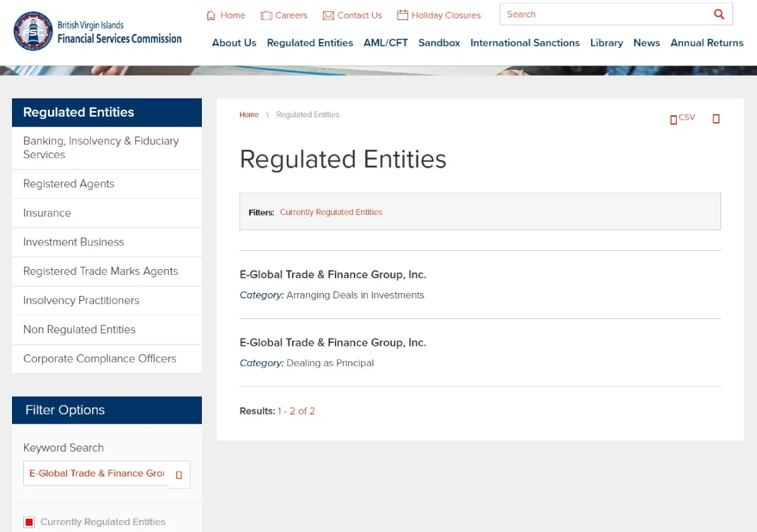Open the Sandbox menu
The image size is (757, 532).
click(439, 43)
